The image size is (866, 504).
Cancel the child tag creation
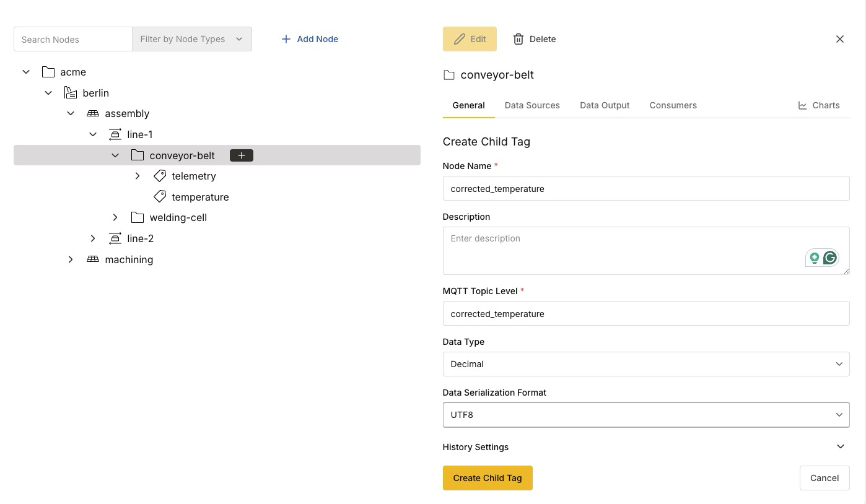click(824, 478)
